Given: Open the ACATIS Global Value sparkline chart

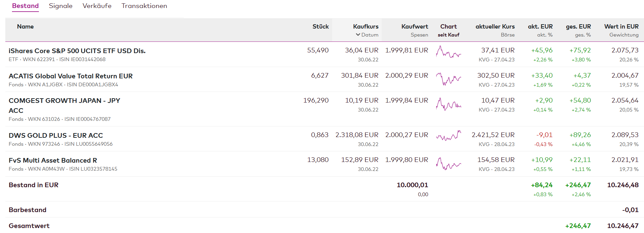Looking at the screenshot, I should click(x=448, y=79).
